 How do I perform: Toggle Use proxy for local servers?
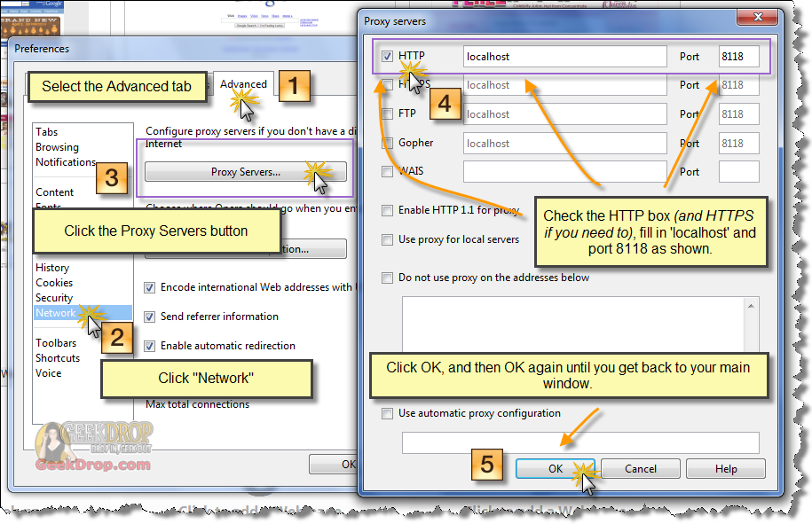click(387, 239)
